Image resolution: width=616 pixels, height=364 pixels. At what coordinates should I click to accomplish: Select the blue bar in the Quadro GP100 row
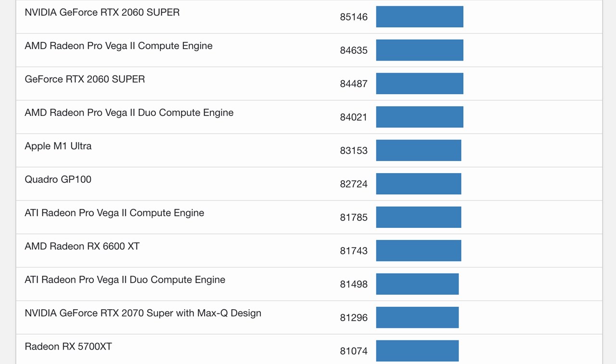click(x=418, y=184)
